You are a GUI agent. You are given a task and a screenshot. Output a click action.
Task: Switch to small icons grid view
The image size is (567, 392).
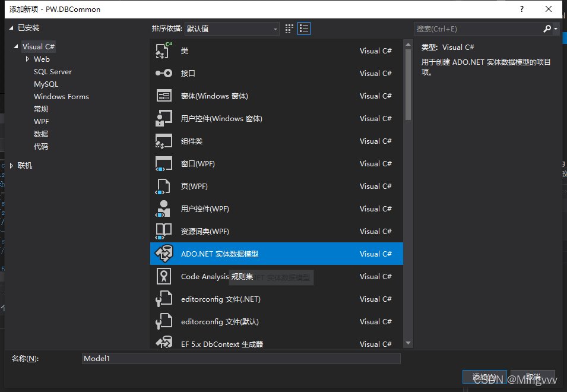click(x=289, y=29)
